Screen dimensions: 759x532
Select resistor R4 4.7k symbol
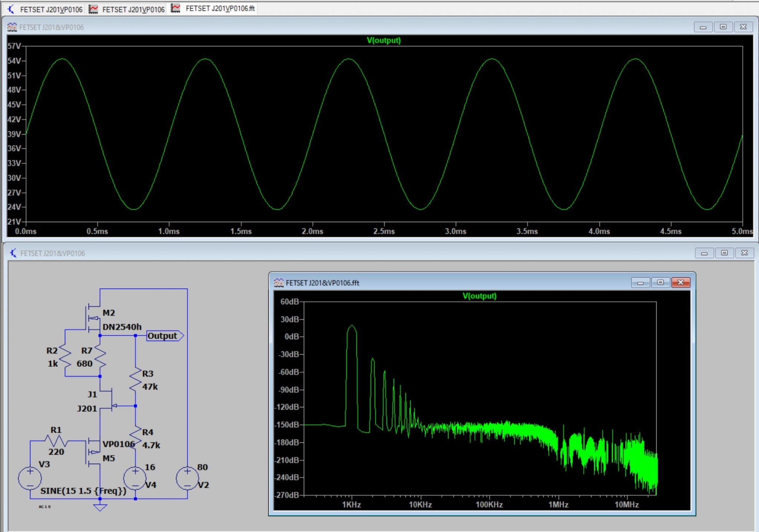click(135, 438)
